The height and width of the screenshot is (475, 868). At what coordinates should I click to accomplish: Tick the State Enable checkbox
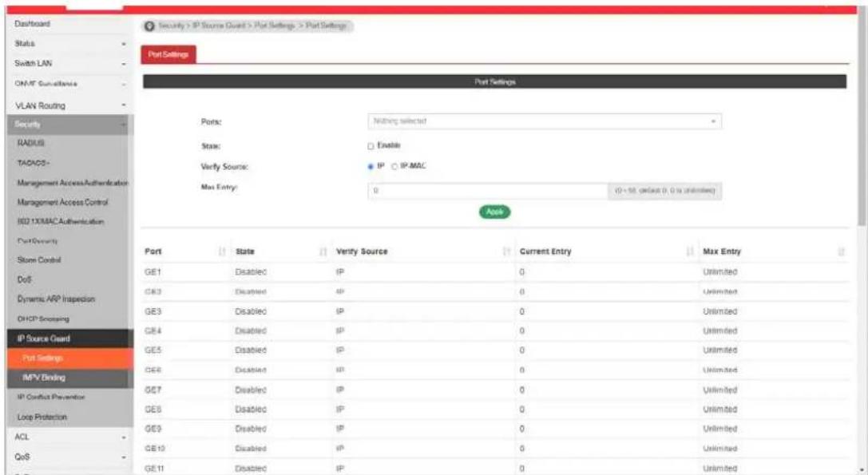(x=371, y=146)
